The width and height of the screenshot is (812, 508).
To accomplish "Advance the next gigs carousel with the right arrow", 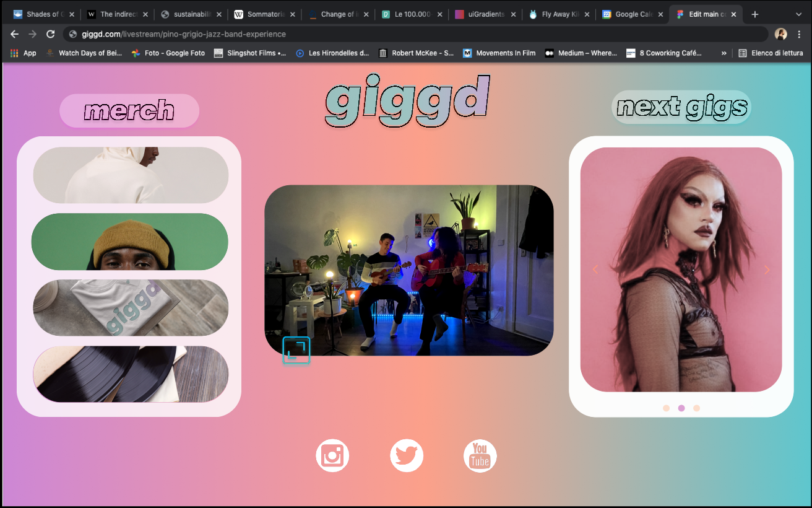I will click(x=767, y=269).
